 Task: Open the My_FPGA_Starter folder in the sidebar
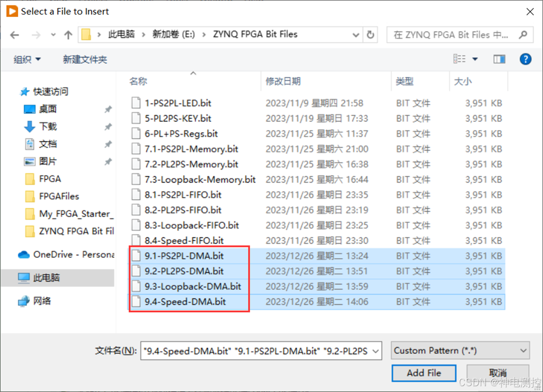click(x=69, y=214)
